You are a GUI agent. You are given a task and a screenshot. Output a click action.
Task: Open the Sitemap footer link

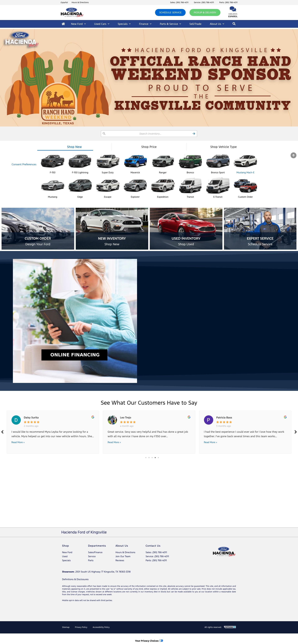(66, 627)
